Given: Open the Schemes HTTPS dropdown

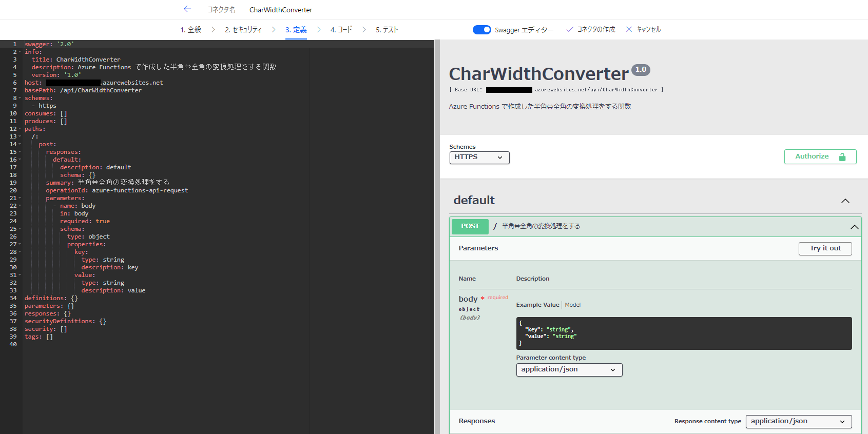Looking at the screenshot, I should coord(479,157).
